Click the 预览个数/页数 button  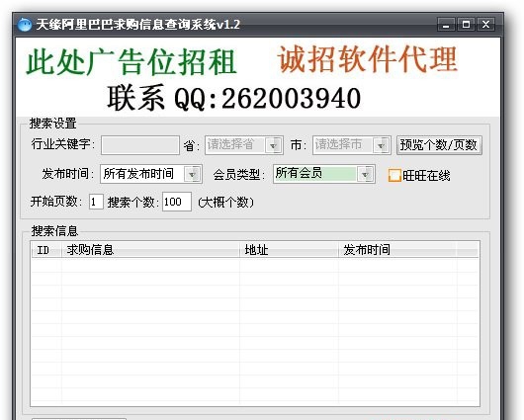[x=439, y=145]
